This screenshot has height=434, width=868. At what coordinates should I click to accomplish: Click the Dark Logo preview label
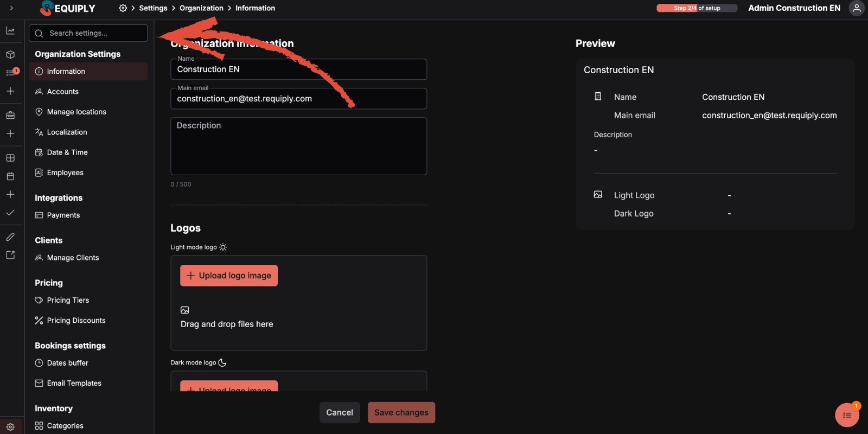click(x=634, y=214)
